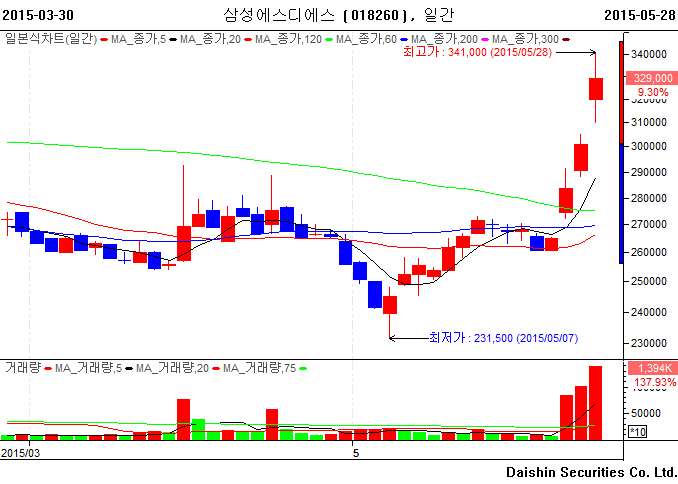Click the green marker in the price legend
This screenshot has width=678, height=484.
coord(329,40)
